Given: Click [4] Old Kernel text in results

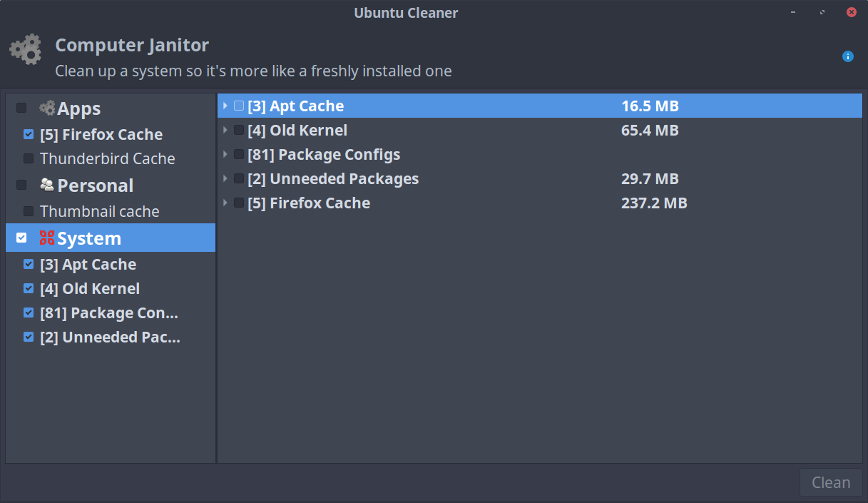Looking at the screenshot, I should click(x=297, y=130).
